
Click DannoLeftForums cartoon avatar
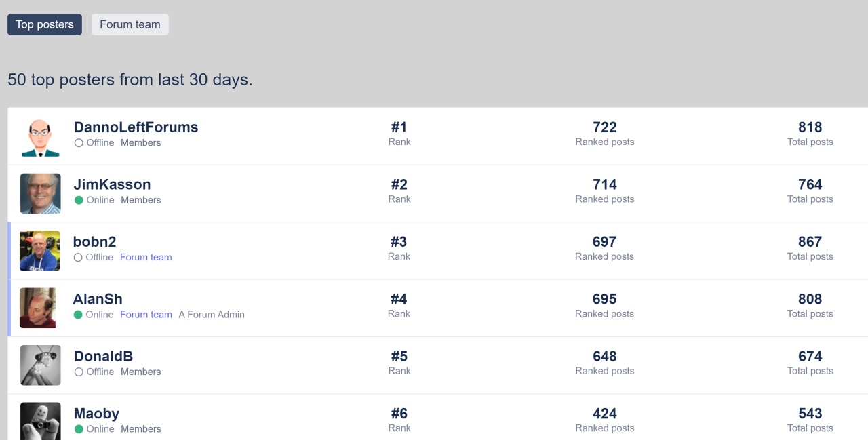(x=40, y=137)
